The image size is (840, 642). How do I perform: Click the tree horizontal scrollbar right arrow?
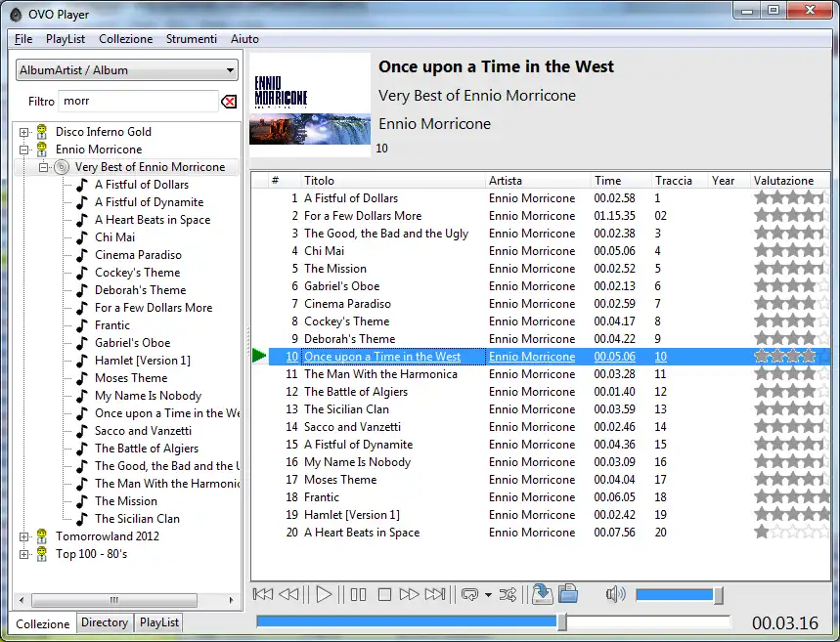tap(231, 600)
